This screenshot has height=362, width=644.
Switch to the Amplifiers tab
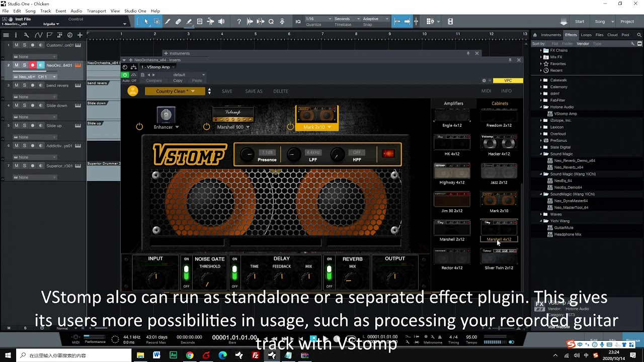tap(453, 104)
